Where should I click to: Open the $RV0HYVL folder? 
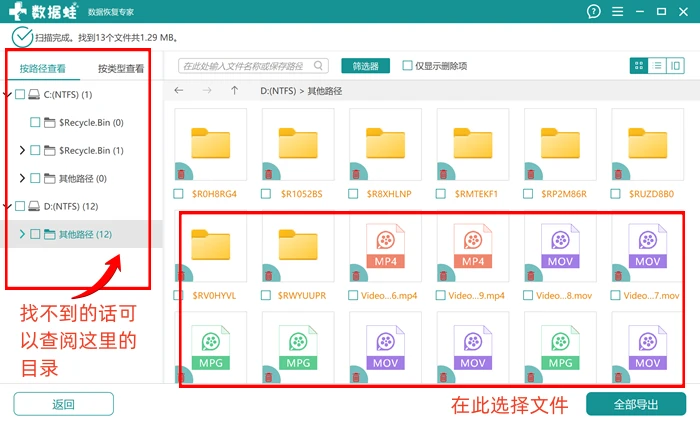click(211, 246)
